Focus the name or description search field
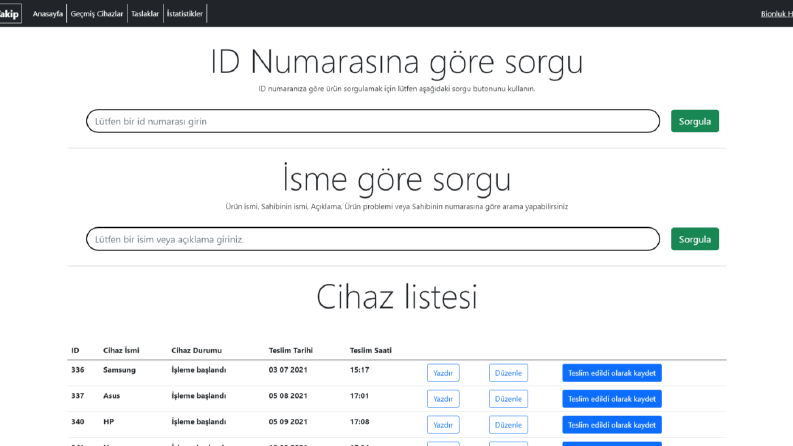Viewport: 793px width, 446px height. (373, 239)
